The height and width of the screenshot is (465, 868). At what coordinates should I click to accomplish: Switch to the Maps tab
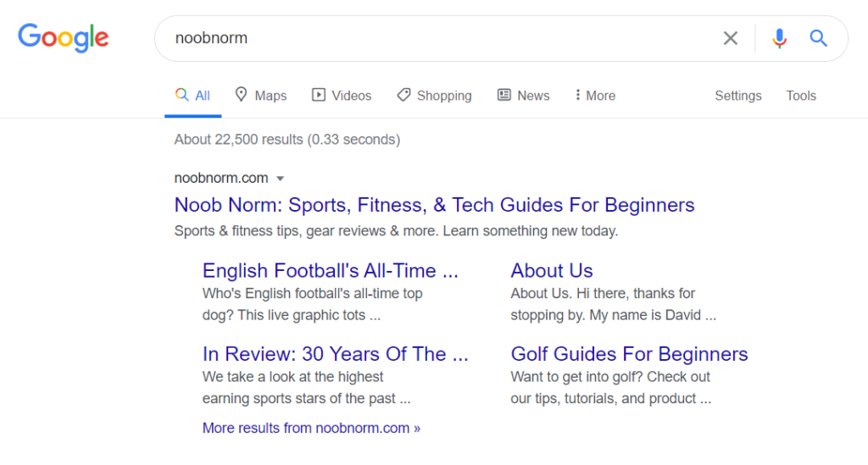(261, 96)
